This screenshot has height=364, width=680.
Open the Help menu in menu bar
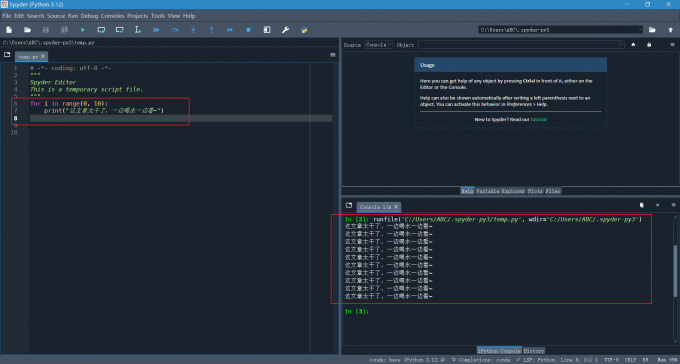(189, 16)
